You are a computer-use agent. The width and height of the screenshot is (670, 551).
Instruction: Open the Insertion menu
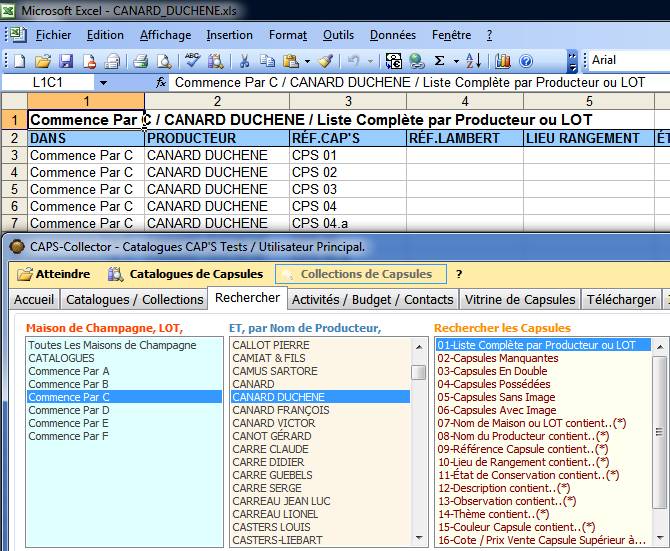(229, 35)
